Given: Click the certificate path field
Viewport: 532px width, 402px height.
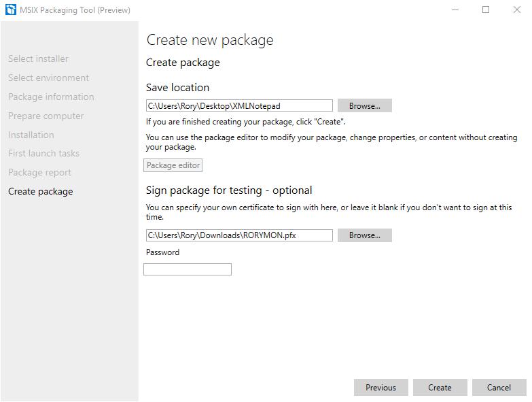Looking at the screenshot, I should coord(239,235).
